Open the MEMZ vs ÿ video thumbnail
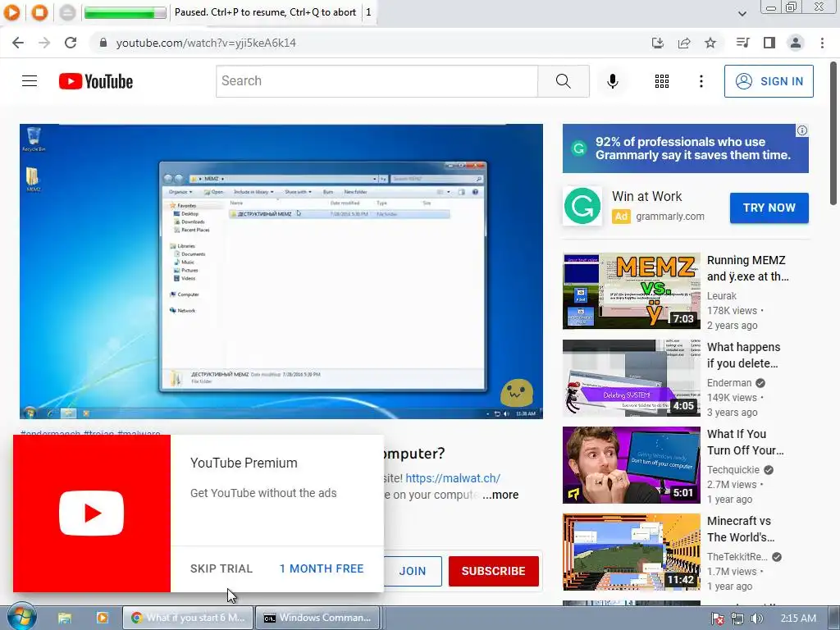The height and width of the screenshot is (630, 840). pyautogui.click(x=631, y=290)
